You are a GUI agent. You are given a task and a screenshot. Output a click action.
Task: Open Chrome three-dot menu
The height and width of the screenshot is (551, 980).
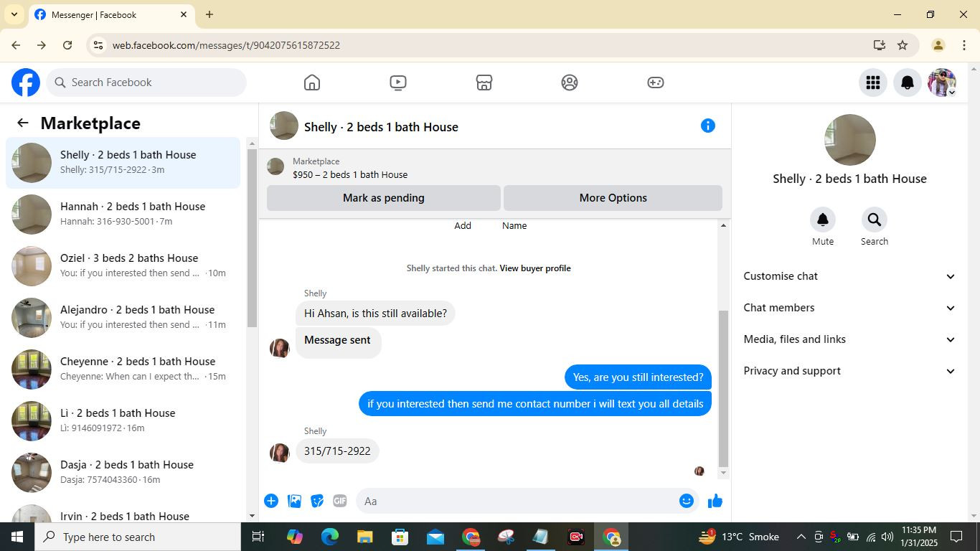pyautogui.click(x=963, y=45)
